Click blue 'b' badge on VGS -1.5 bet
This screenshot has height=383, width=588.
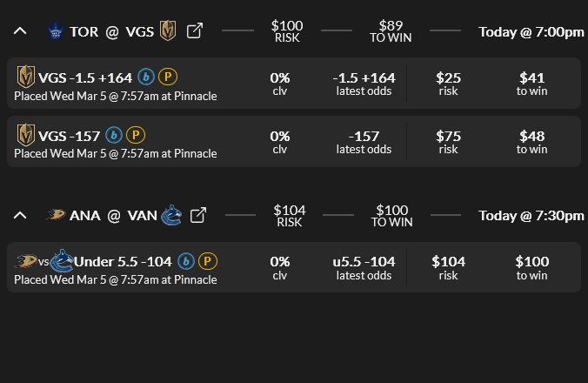pos(146,77)
